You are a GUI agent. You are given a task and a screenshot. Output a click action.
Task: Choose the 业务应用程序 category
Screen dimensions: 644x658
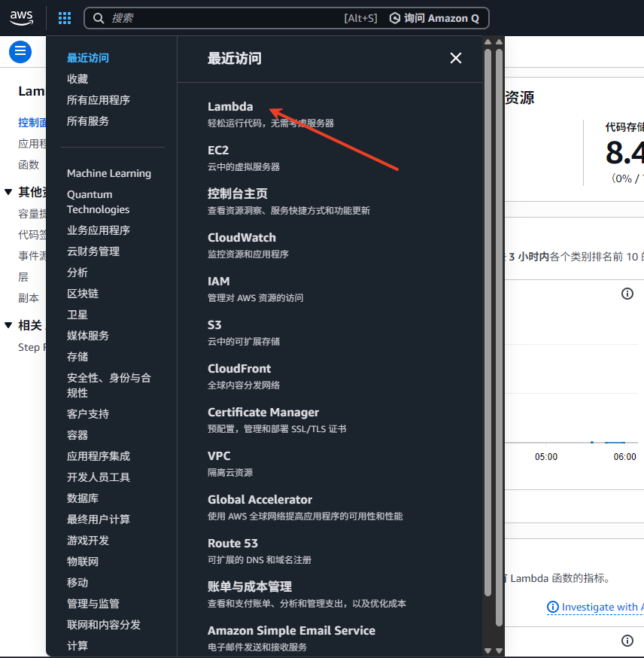click(98, 230)
